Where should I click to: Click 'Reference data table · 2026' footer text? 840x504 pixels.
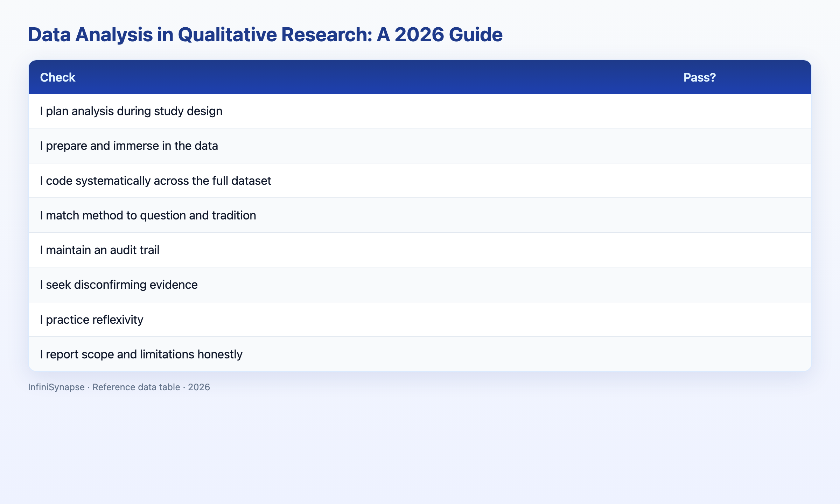tap(151, 387)
